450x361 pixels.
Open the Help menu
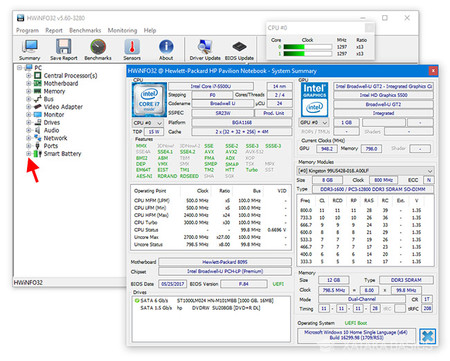pos(150,30)
